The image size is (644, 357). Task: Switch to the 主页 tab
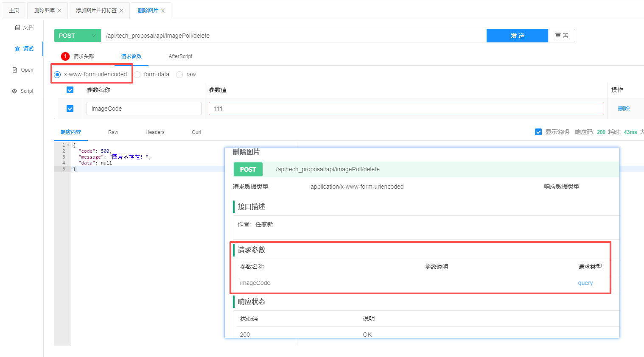[x=14, y=11]
